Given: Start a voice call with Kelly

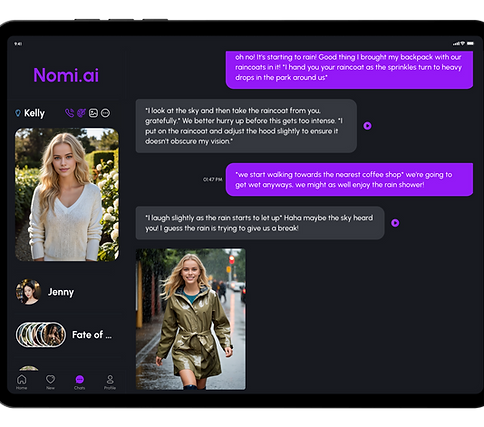Looking at the screenshot, I should coord(69,113).
